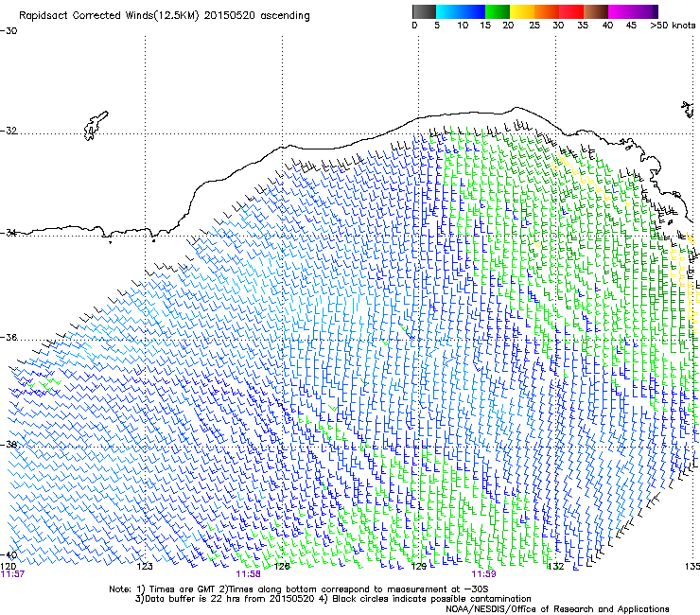Click the -34 latitude label
Screen dimensions: 700x615
point(9,232)
